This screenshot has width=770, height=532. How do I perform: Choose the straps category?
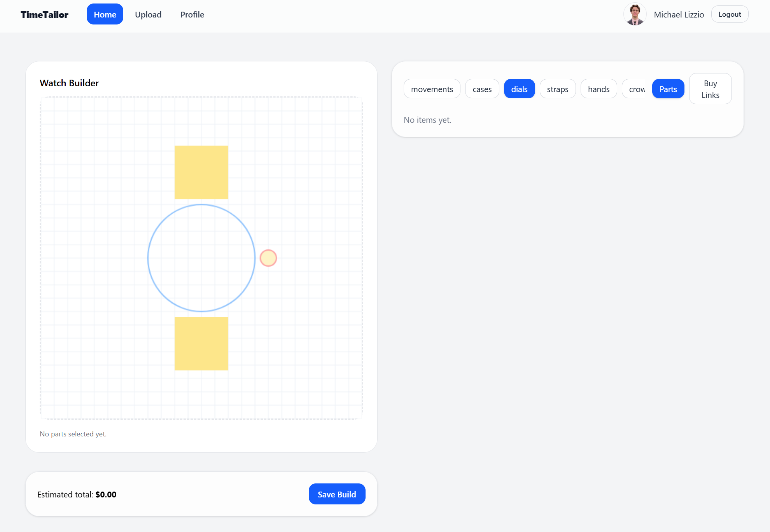(x=557, y=89)
